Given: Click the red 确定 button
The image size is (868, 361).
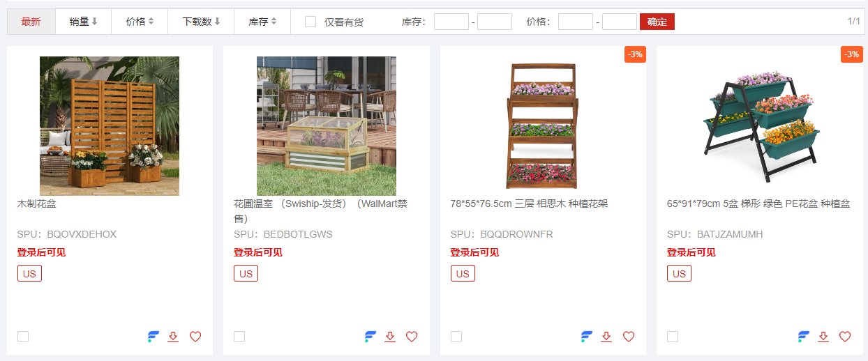Looking at the screenshot, I should tap(657, 22).
